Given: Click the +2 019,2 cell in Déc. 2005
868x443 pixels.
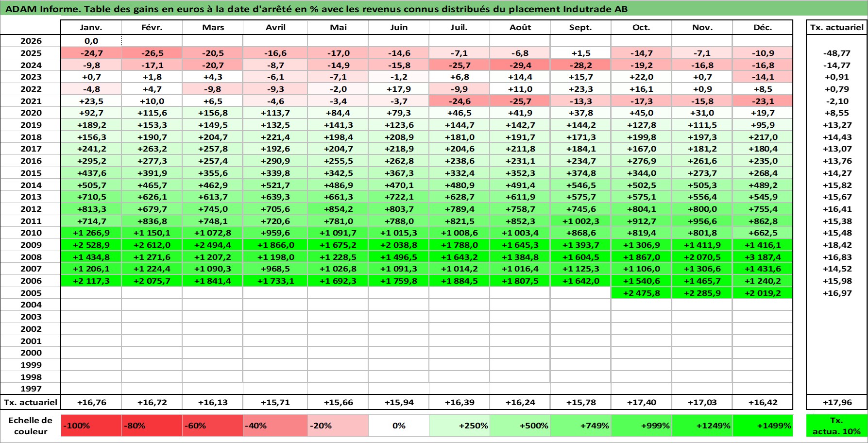Looking at the screenshot, I should pyautogui.click(x=763, y=293).
